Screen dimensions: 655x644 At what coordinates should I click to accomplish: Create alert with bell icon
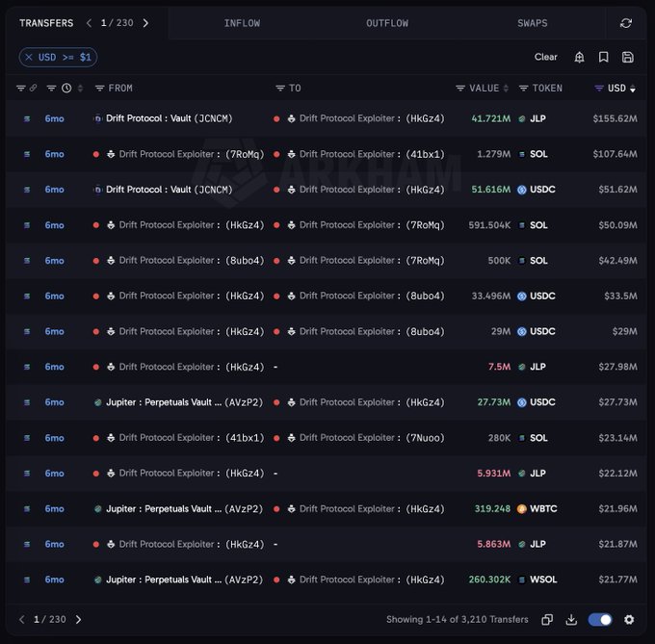(579, 57)
